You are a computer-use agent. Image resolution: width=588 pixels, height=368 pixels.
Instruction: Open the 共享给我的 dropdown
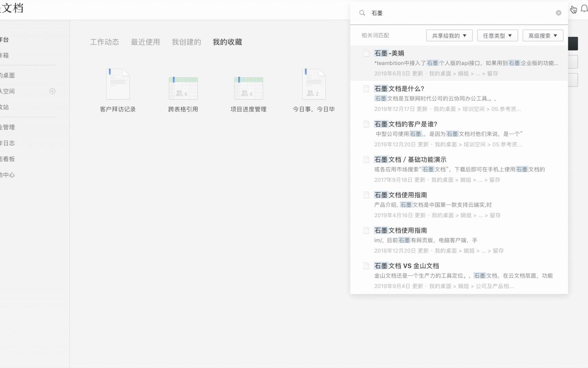(449, 35)
